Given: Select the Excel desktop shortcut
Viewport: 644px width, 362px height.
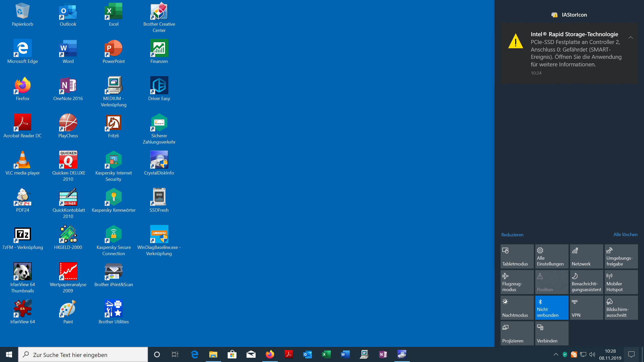Looking at the screenshot, I should [x=113, y=15].
